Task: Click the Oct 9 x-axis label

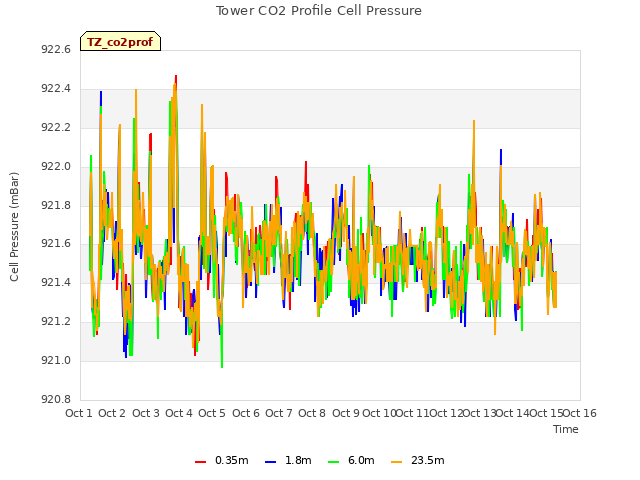Action: tap(346, 413)
